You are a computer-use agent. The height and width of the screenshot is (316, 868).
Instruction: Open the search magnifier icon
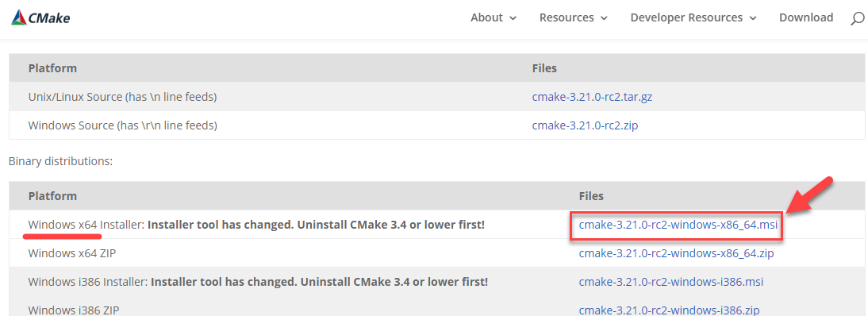856,18
